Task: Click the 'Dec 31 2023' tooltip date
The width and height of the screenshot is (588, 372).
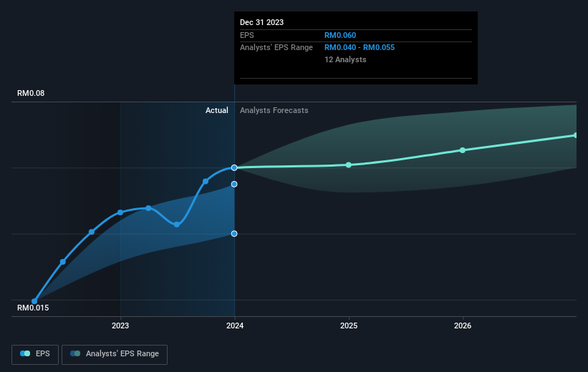Action: tap(261, 22)
